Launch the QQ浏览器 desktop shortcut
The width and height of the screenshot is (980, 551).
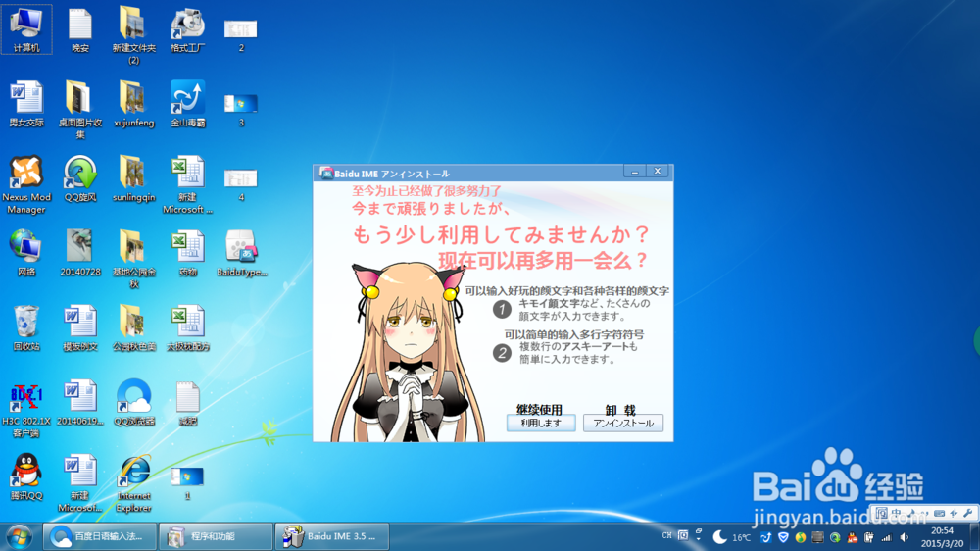[133, 403]
